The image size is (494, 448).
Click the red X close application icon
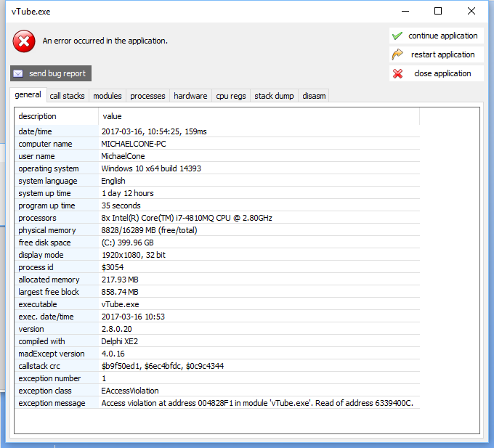(397, 73)
